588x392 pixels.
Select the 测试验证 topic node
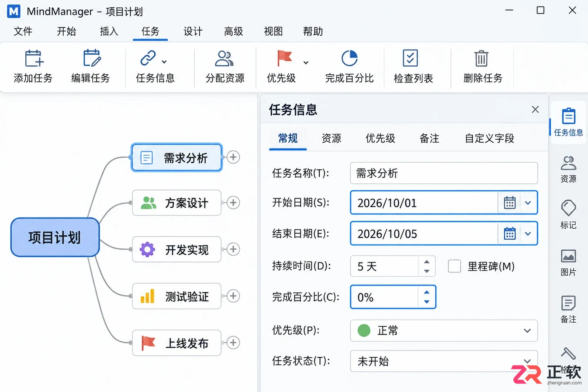pos(176,296)
